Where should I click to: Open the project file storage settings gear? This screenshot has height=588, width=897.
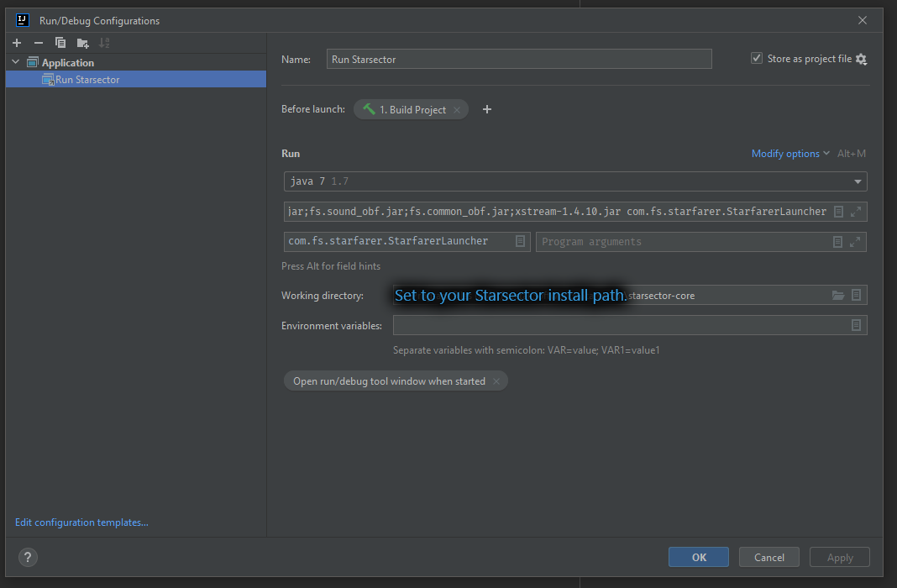pyautogui.click(x=861, y=59)
